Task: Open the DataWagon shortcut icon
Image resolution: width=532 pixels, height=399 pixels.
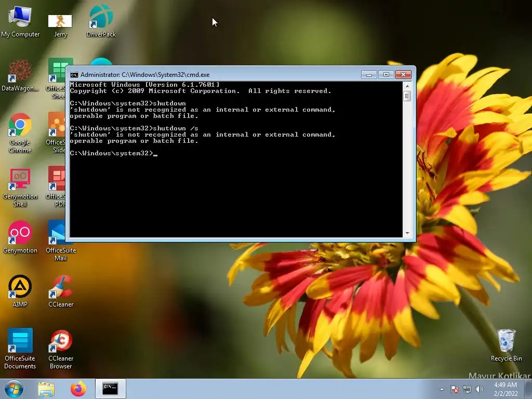Action: point(20,75)
